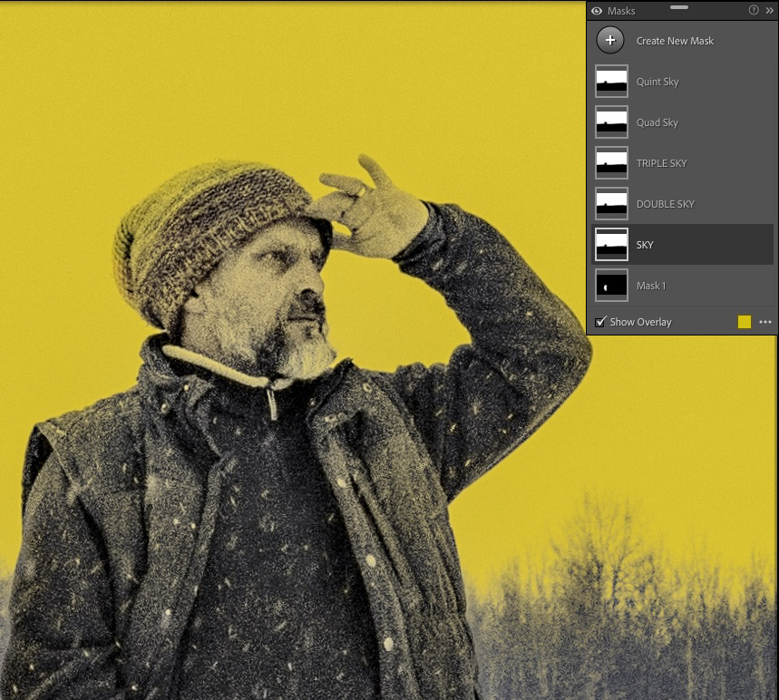Open the overlay options three-dot menu
Screen dimensions: 779x700
click(x=765, y=322)
